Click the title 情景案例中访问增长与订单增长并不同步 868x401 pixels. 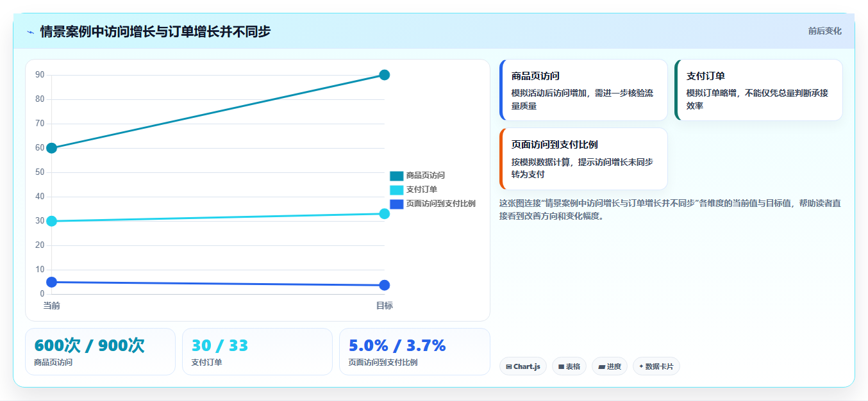155,31
